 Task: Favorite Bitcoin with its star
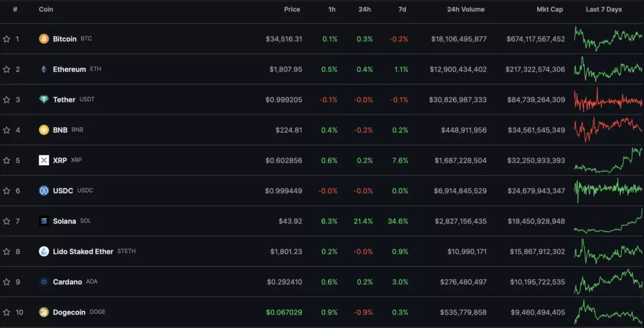tap(6, 38)
